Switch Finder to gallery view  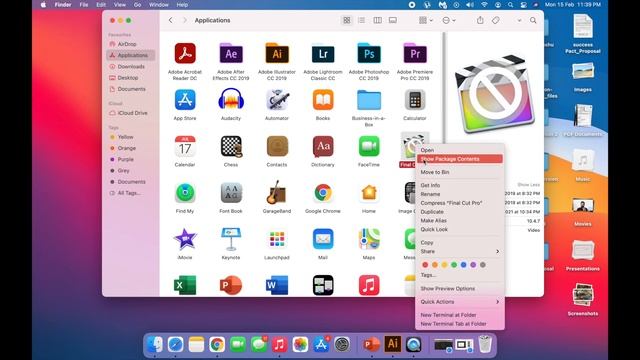(x=393, y=20)
